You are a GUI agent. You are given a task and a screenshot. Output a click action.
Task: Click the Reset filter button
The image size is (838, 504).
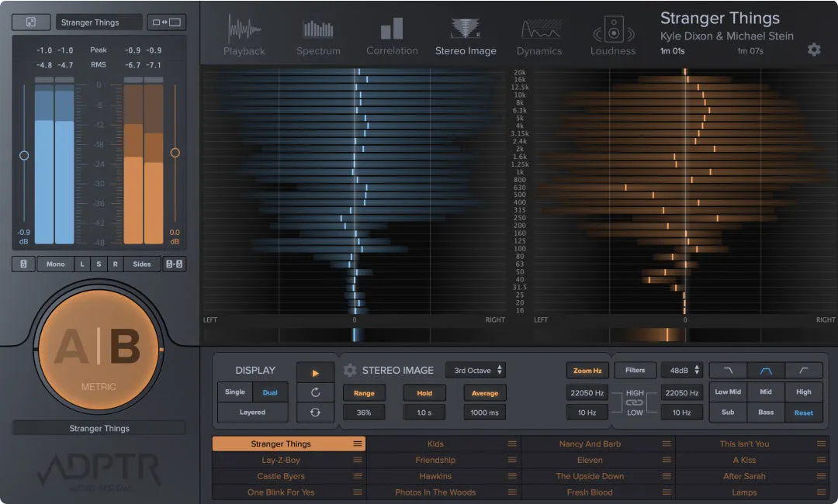point(804,413)
